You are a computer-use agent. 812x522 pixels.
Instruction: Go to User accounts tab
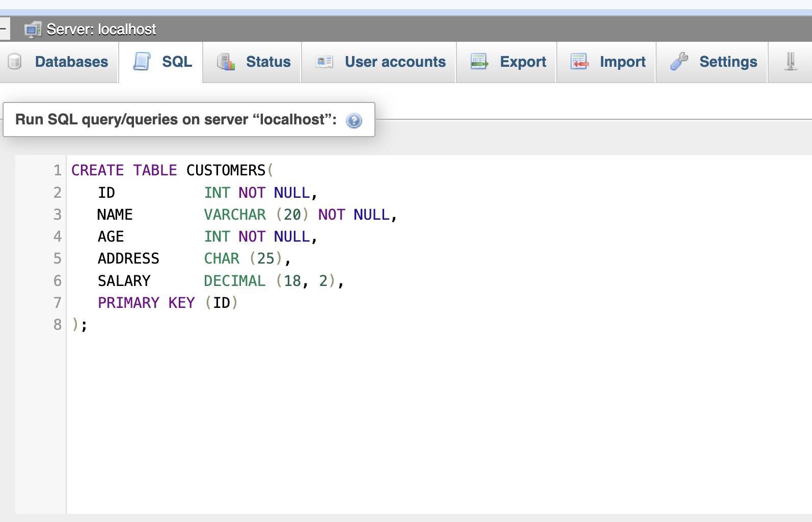pyautogui.click(x=379, y=62)
